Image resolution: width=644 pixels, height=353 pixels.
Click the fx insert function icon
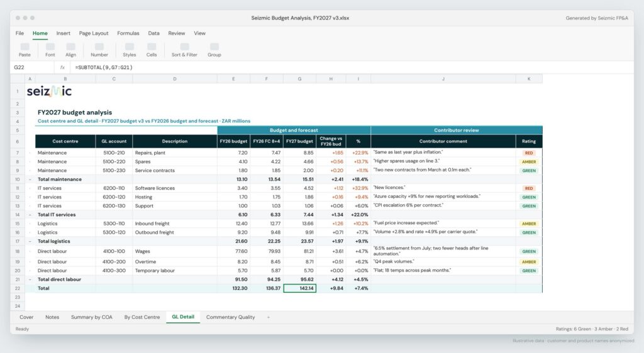62,67
